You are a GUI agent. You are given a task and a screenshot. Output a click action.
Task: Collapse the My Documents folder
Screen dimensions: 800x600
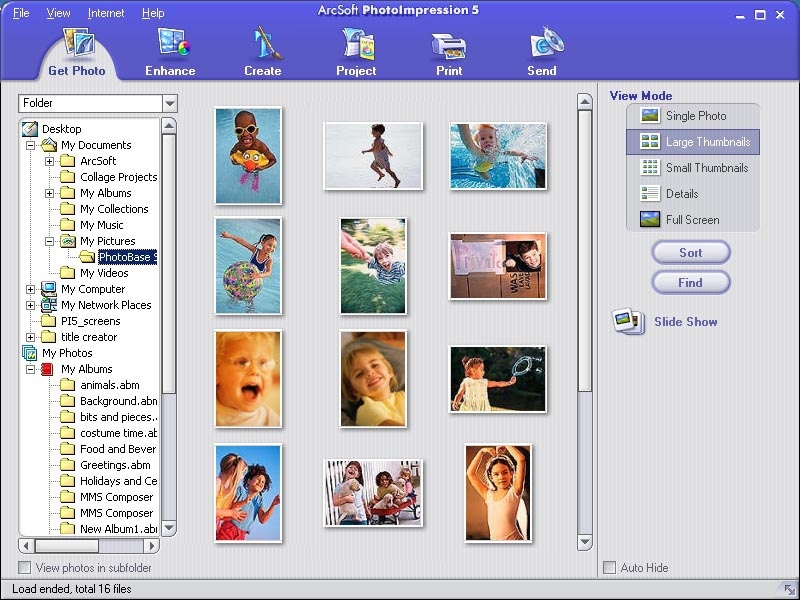click(x=32, y=145)
